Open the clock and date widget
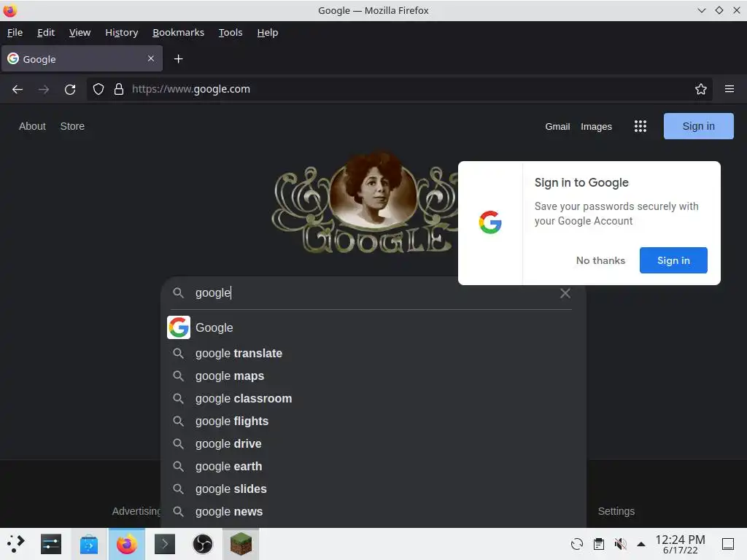 (x=680, y=544)
